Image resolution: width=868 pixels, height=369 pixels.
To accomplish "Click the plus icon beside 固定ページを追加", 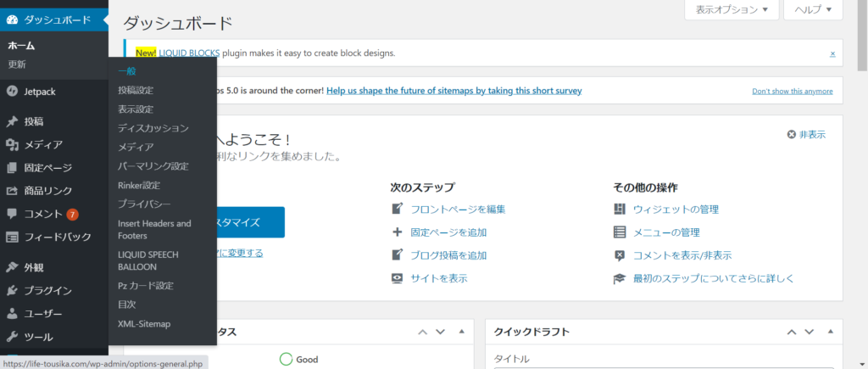I will (397, 232).
